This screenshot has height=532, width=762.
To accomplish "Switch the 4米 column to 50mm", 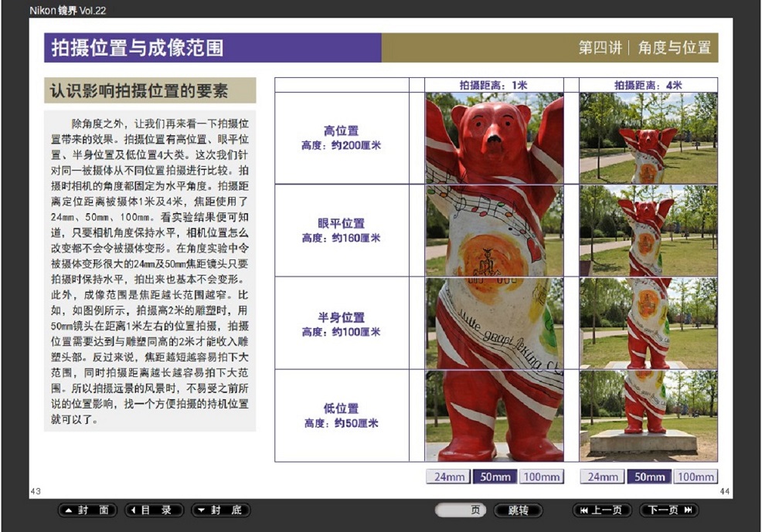I will coord(649,476).
